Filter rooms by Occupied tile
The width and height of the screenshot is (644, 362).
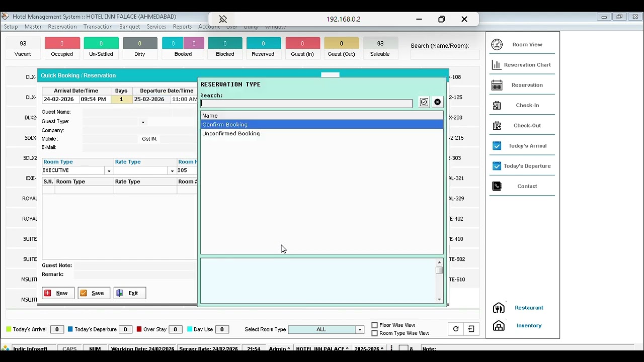point(62,48)
